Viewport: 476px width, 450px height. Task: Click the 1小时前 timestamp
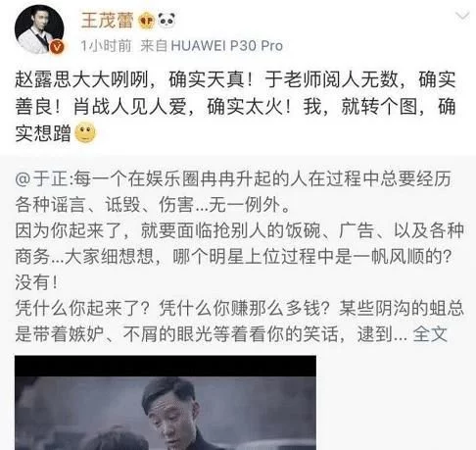pos(106,46)
